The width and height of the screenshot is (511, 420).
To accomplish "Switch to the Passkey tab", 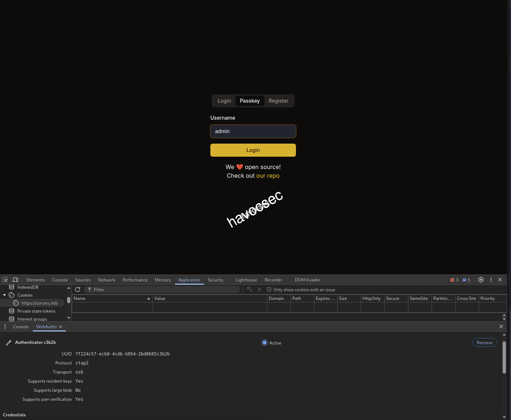I will coord(250,100).
